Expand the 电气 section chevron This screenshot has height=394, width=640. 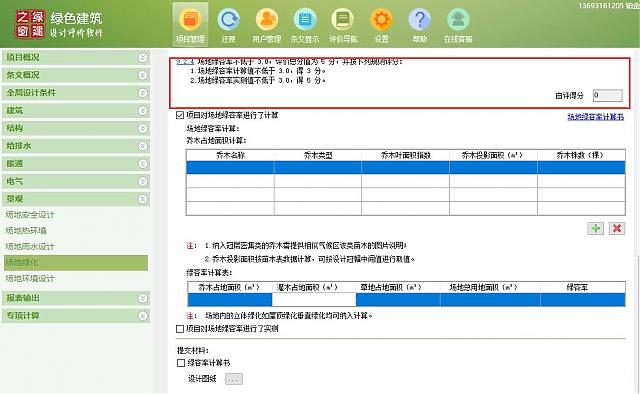142,181
